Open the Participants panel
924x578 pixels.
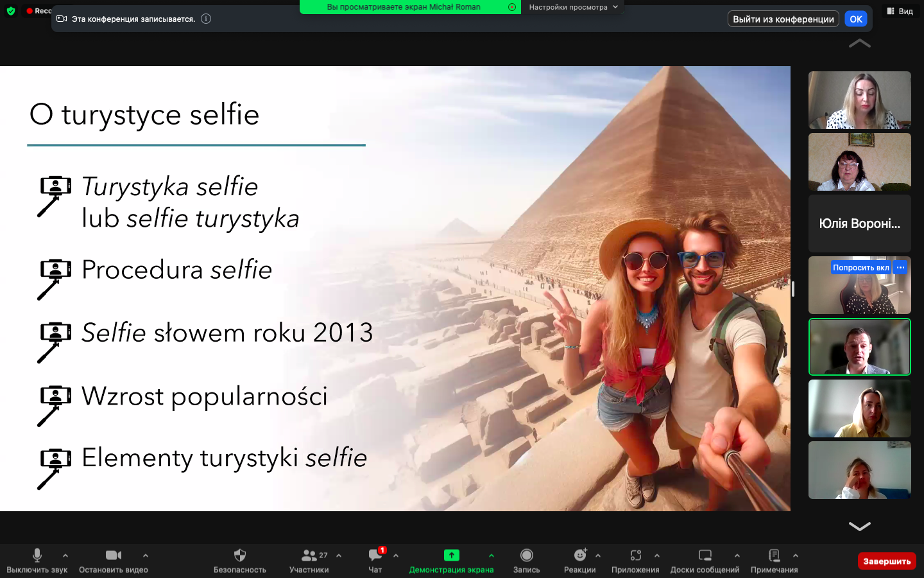point(309,556)
